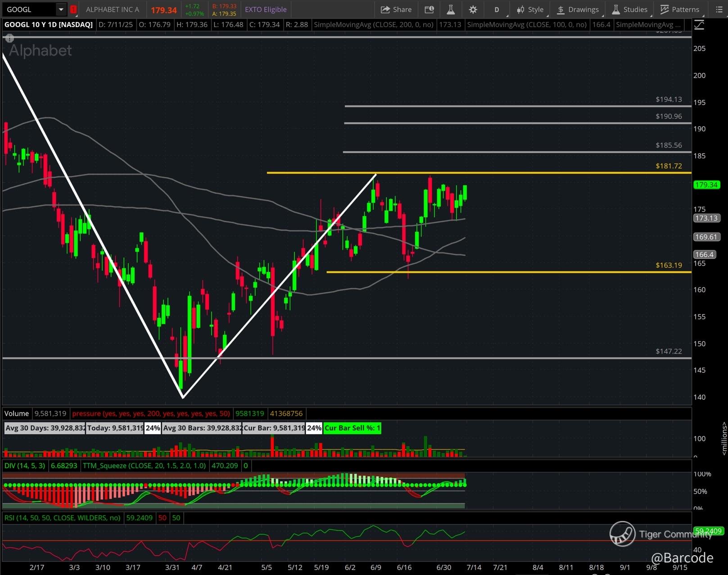Click the B: 179.33 bid price

tap(224, 6)
